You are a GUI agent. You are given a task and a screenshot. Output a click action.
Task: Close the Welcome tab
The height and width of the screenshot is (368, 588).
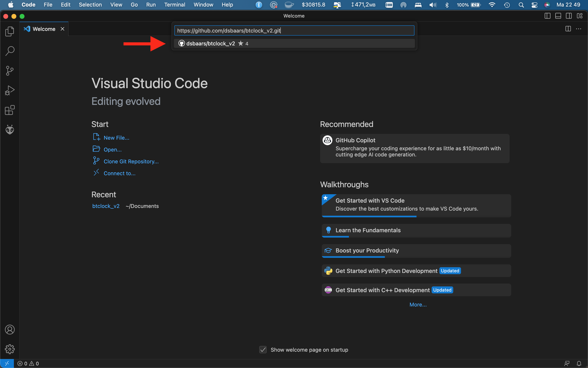[x=62, y=29]
